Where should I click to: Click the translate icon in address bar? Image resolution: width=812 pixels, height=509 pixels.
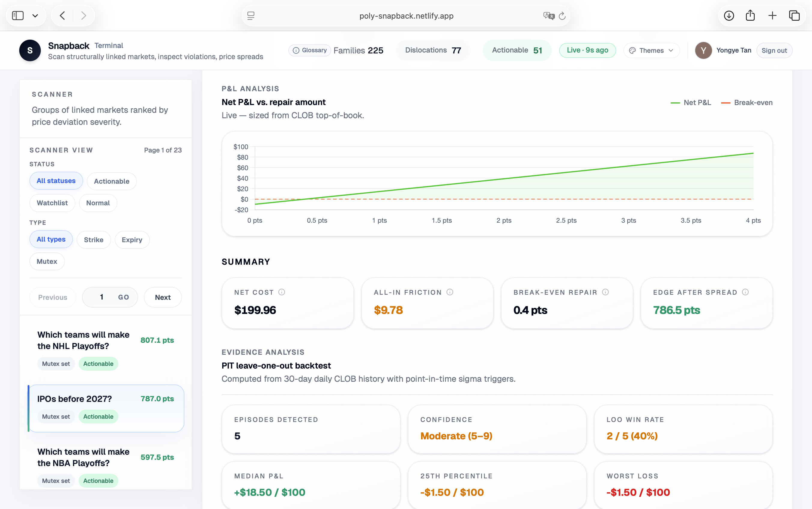549,16
